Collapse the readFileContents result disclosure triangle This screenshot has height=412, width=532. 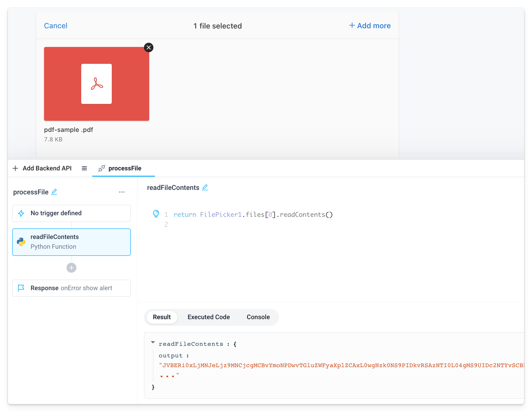click(x=153, y=342)
